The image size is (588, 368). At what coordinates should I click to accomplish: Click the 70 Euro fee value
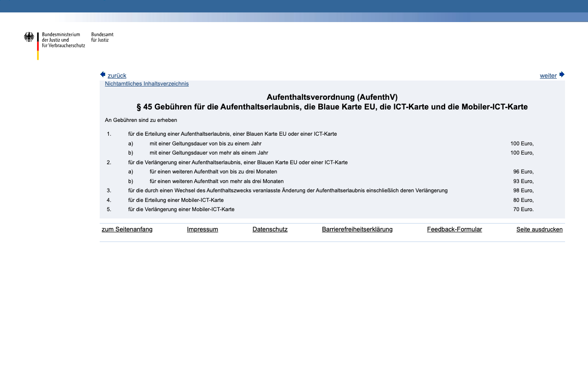pos(524,209)
